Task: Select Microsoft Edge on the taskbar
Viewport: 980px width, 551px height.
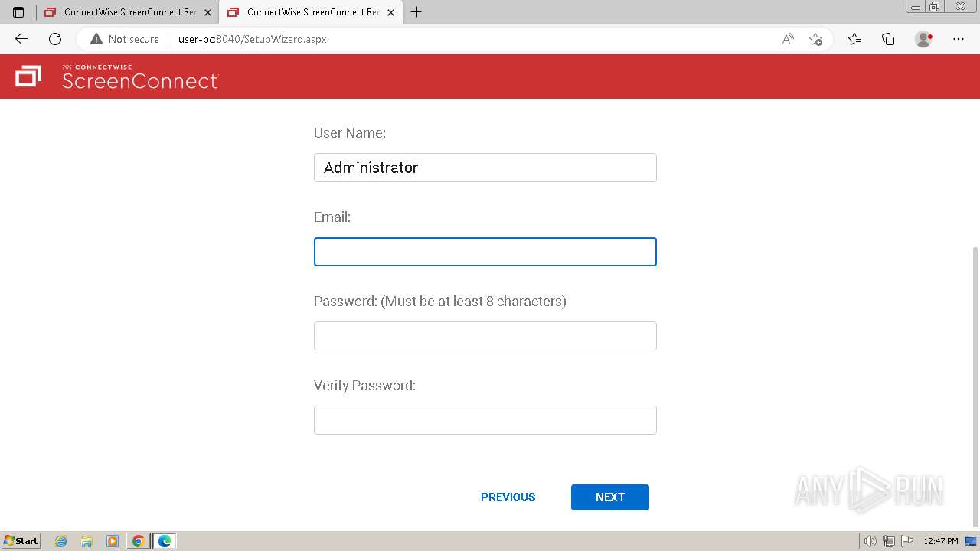Action: coord(165,541)
